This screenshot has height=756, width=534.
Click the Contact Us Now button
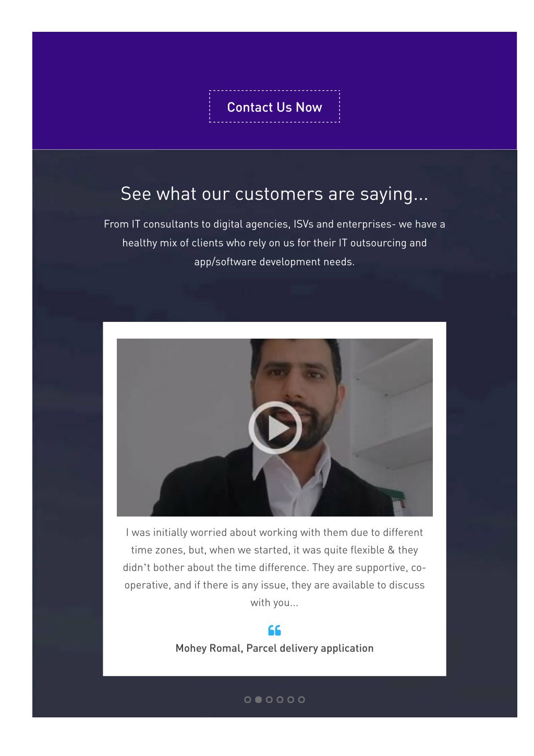274,106
